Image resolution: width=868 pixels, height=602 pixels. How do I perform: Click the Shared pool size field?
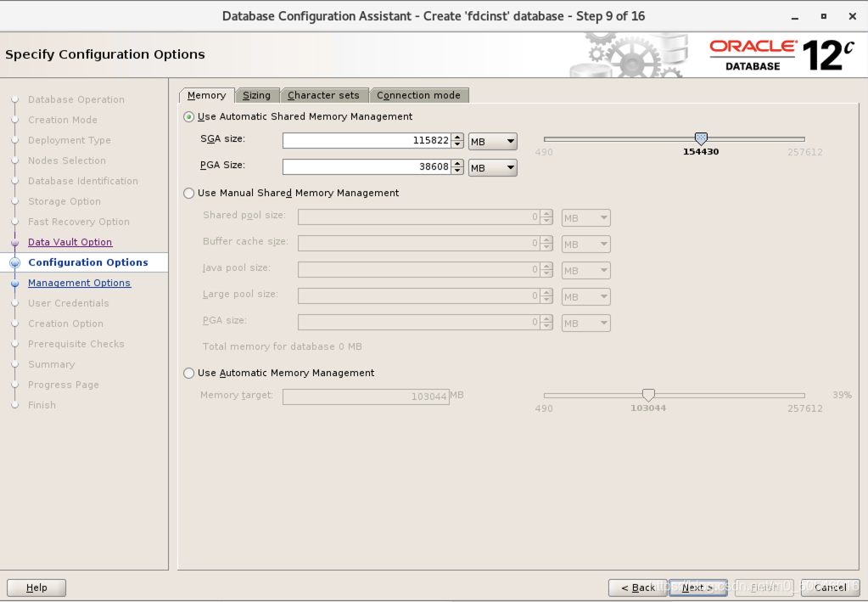419,217
